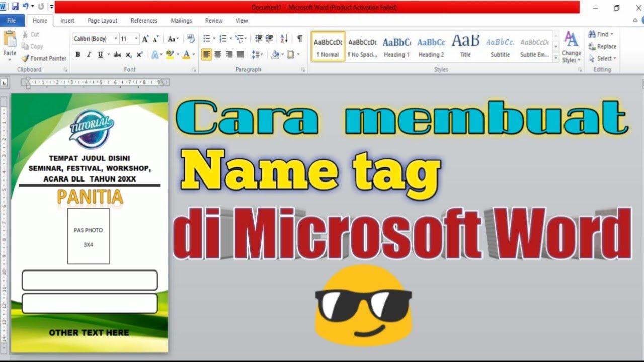
Task: Apply the No Spacing style
Action: click(362, 46)
